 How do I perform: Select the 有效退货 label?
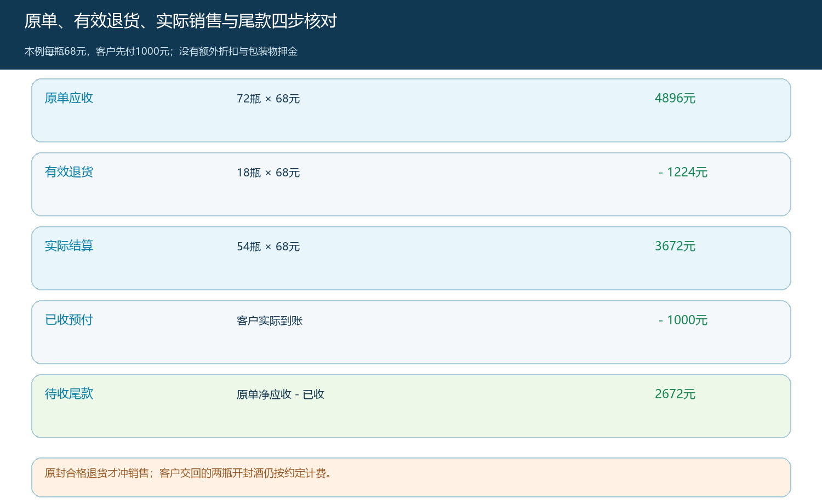click(x=69, y=172)
